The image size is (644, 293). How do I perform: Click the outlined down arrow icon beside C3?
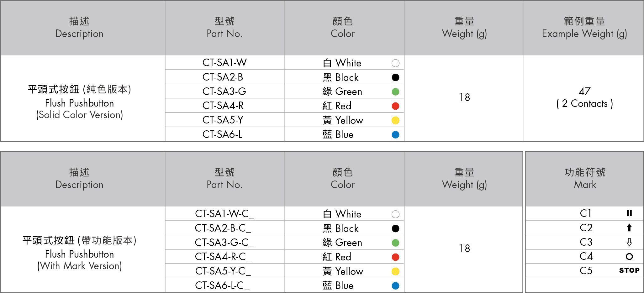click(x=629, y=242)
